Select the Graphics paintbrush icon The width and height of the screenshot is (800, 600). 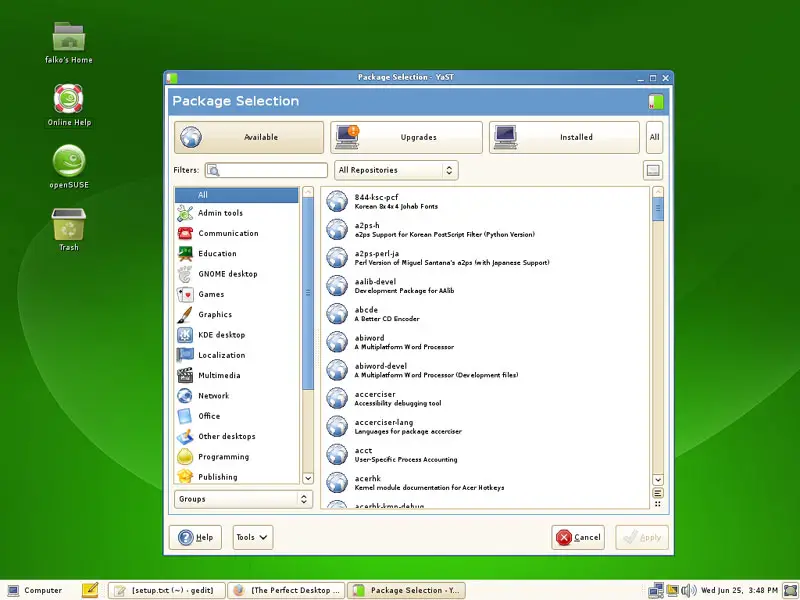click(x=185, y=314)
